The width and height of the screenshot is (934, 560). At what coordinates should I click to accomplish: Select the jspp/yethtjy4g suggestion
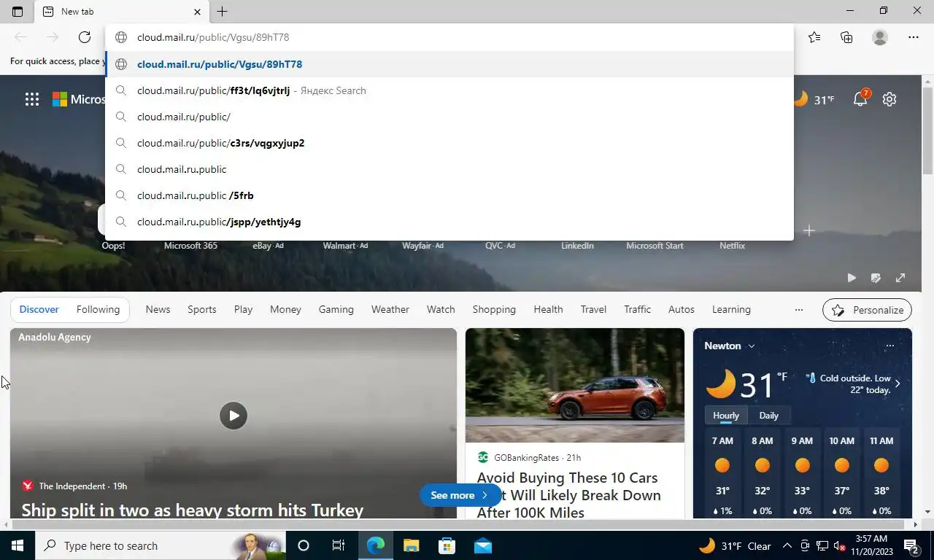pos(449,222)
